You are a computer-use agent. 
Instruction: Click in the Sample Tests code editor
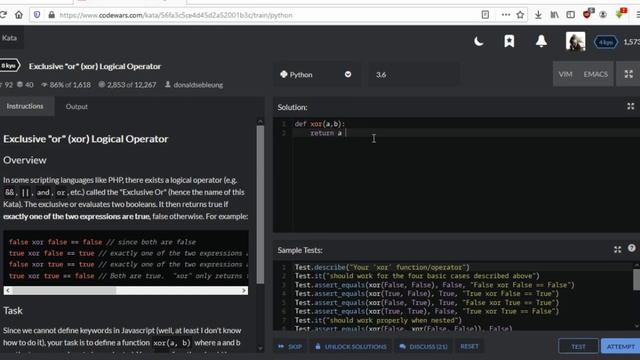(x=453, y=296)
